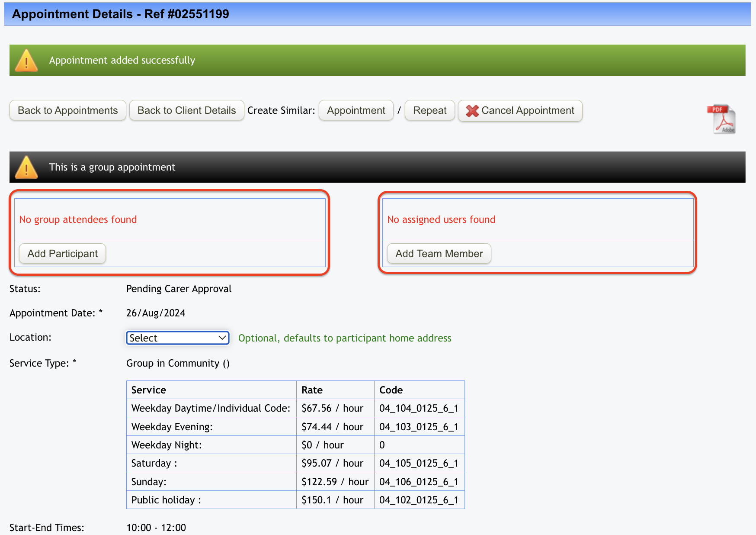The height and width of the screenshot is (535, 756).
Task: Click 'Pending Carer Approval' status value
Action: tap(179, 289)
